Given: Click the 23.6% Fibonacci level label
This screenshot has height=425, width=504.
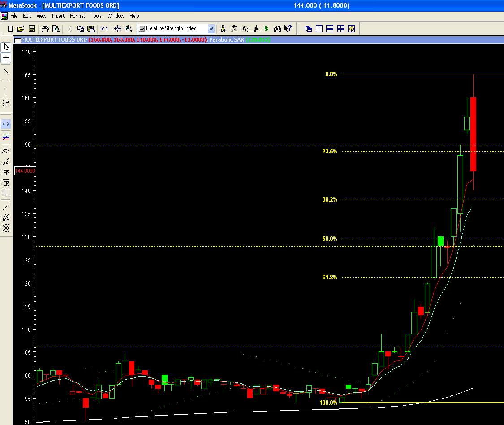Looking at the screenshot, I should (x=329, y=151).
